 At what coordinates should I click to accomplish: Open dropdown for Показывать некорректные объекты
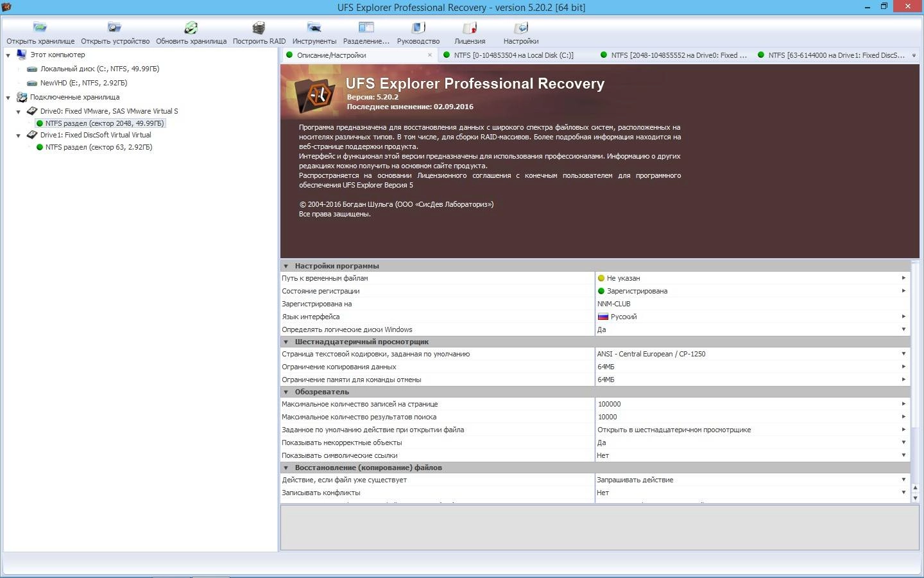(903, 442)
